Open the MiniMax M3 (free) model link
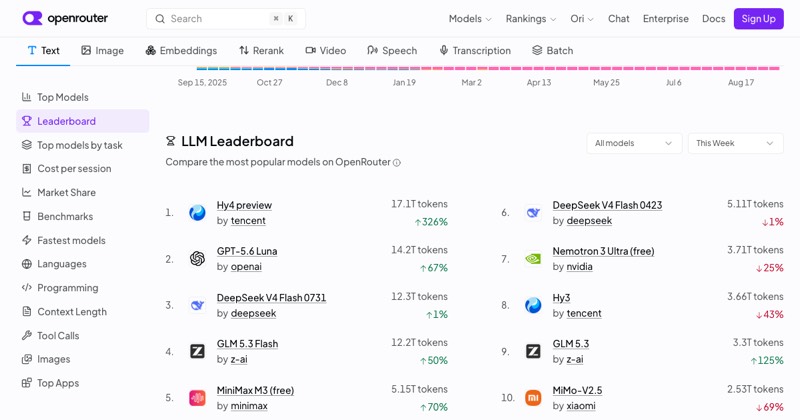 255,390
